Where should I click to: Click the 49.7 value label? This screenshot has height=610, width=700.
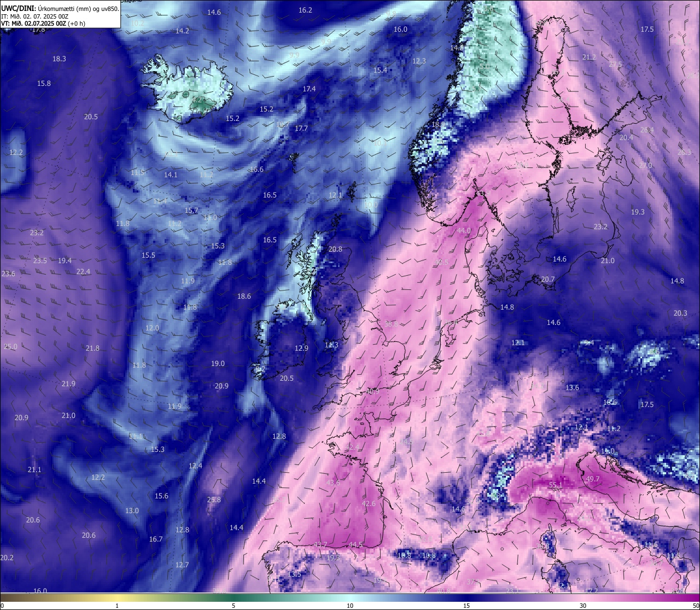(593, 479)
